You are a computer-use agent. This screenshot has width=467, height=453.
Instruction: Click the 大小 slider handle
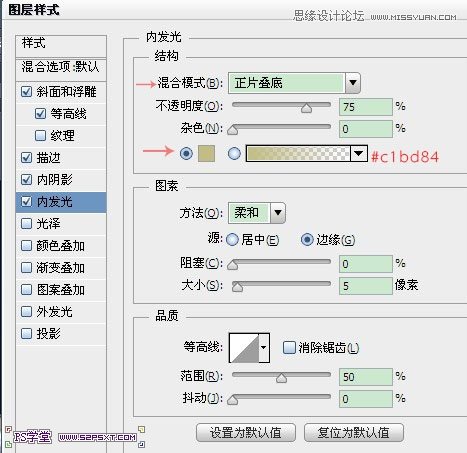tap(237, 287)
